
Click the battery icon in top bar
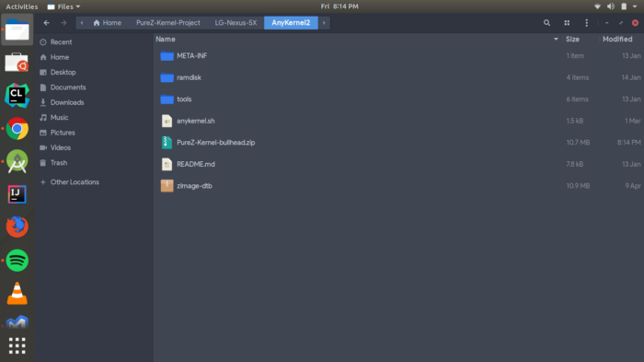[624, 6]
